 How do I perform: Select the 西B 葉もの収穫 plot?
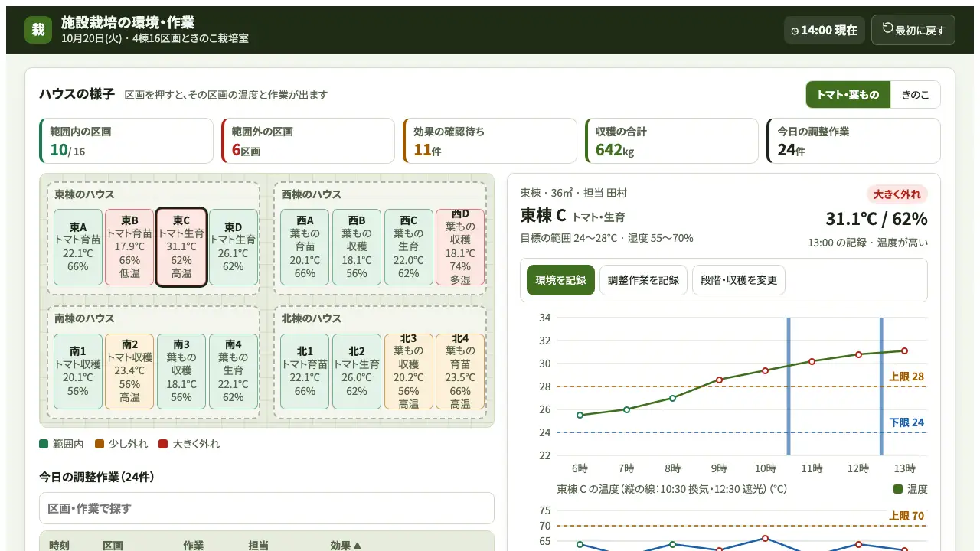[x=357, y=247]
